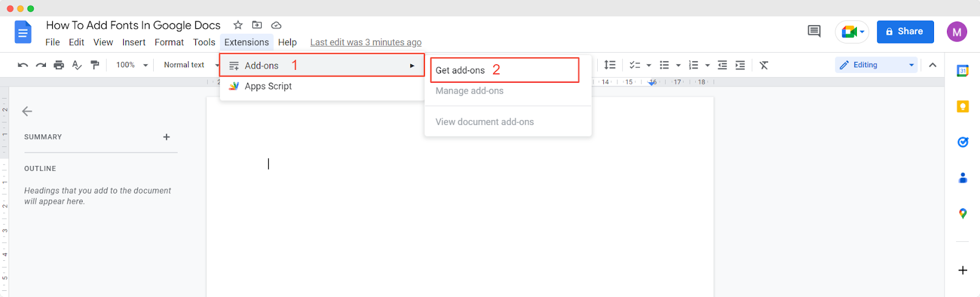This screenshot has height=297, width=980.
Task: Choose Apps Script
Action: tap(322, 86)
